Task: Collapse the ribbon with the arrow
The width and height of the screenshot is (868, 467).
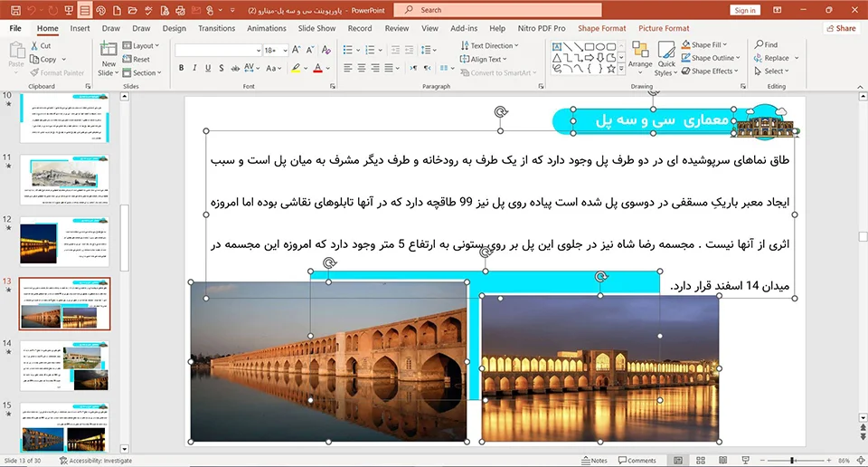Action: pyautogui.click(x=860, y=87)
